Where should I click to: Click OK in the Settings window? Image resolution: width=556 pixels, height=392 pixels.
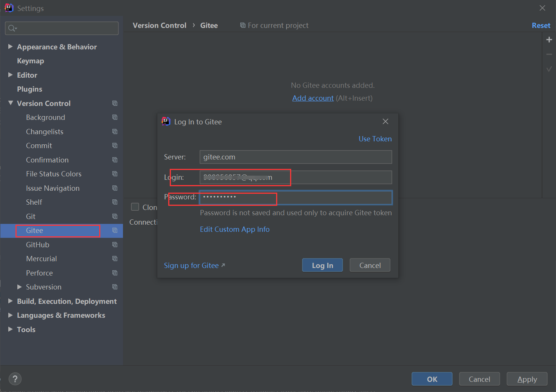click(432, 379)
